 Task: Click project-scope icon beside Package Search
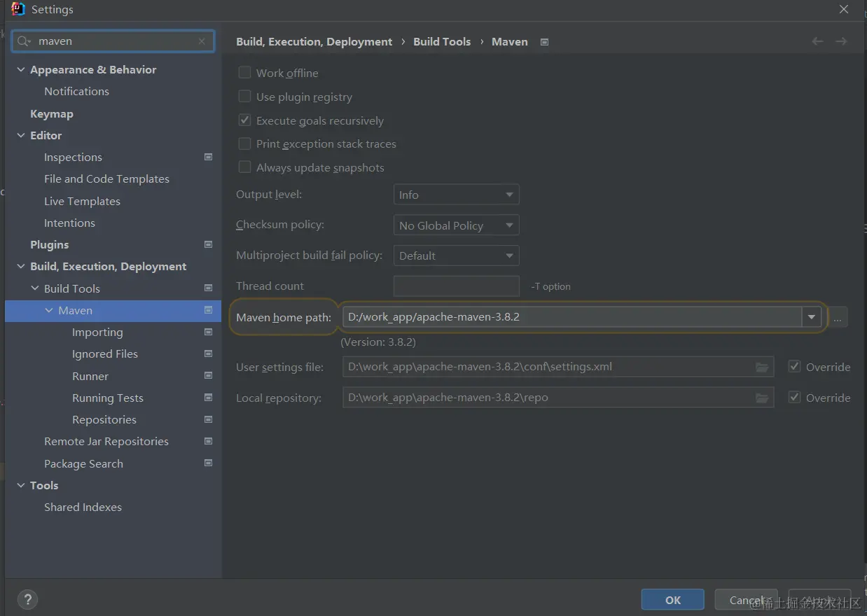208,463
